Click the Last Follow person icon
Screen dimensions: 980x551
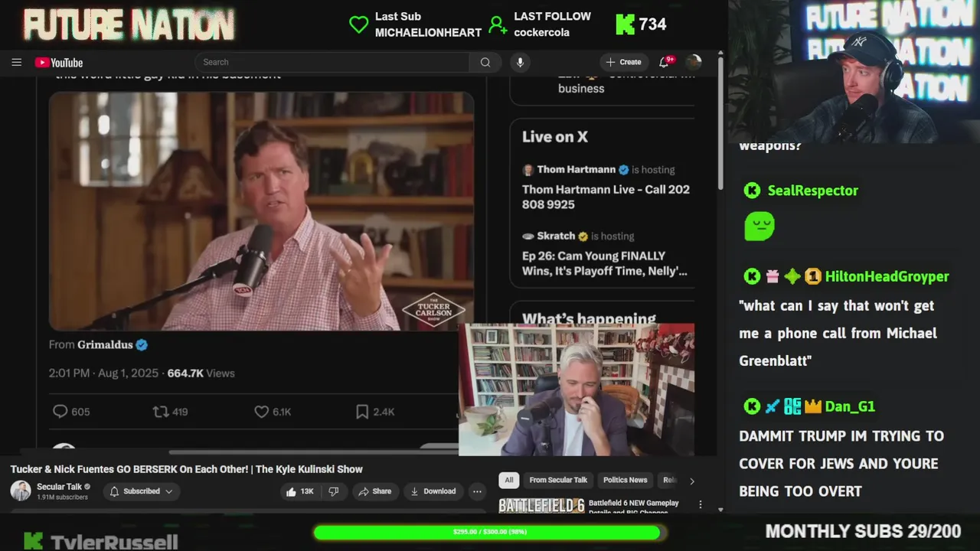coord(498,25)
